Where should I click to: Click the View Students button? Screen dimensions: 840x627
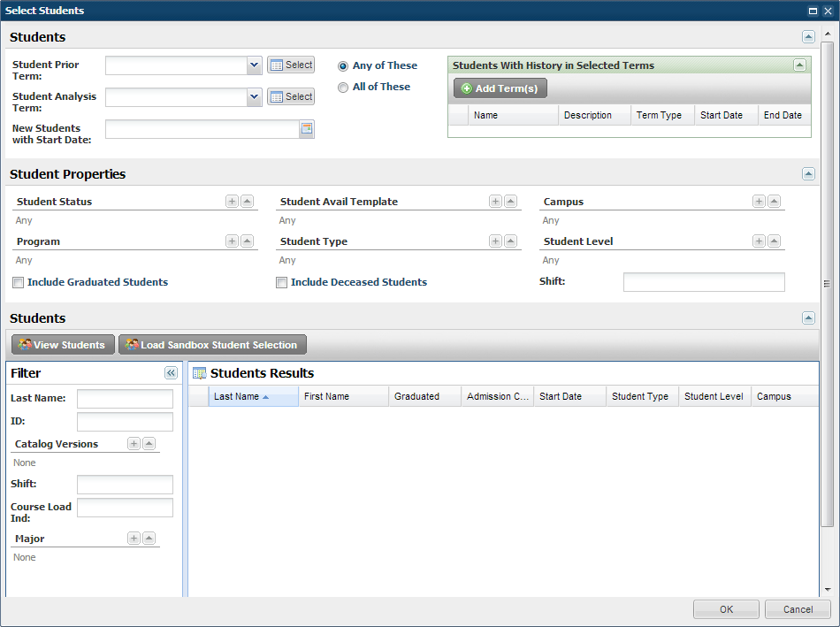click(x=63, y=345)
